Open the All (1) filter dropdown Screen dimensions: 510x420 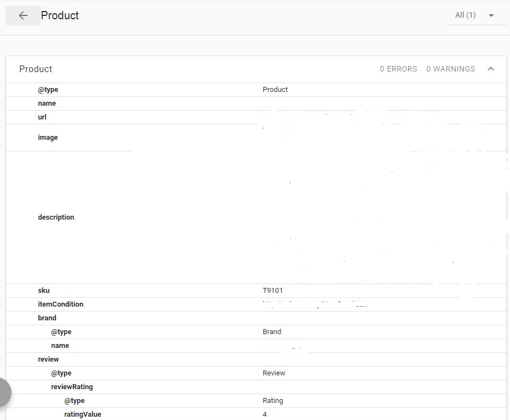(x=475, y=15)
